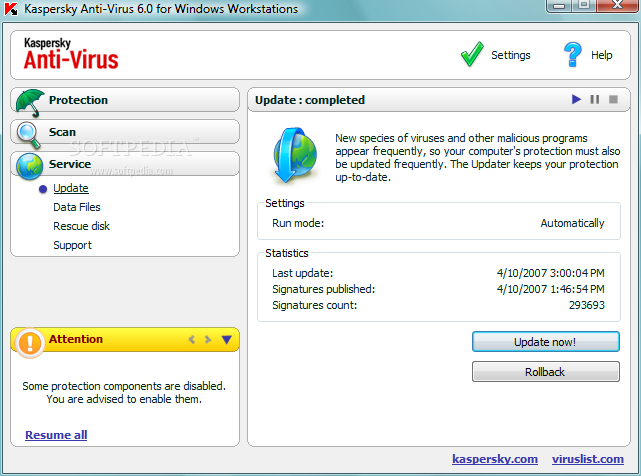Start the update with the play button

[576, 99]
